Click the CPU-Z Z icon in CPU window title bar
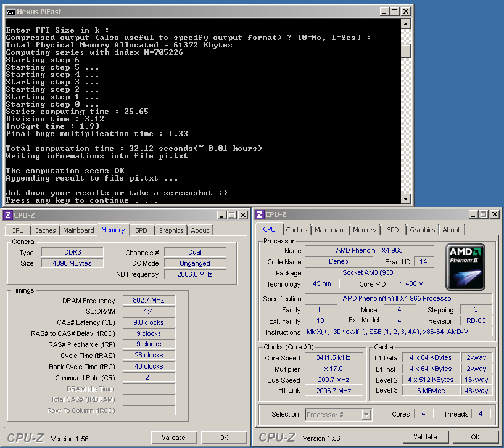The height and width of the screenshot is (448, 504). pyautogui.click(x=260, y=214)
